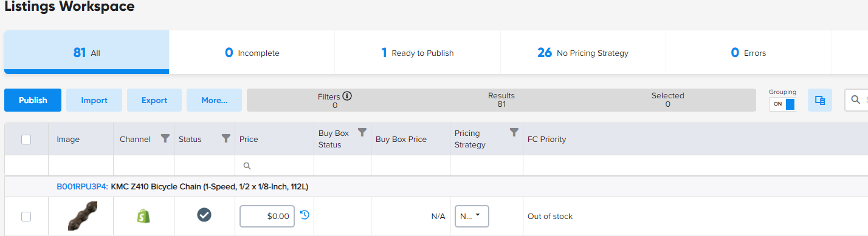Click the bicycle chain product thumbnail

pyautogui.click(x=83, y=217)
